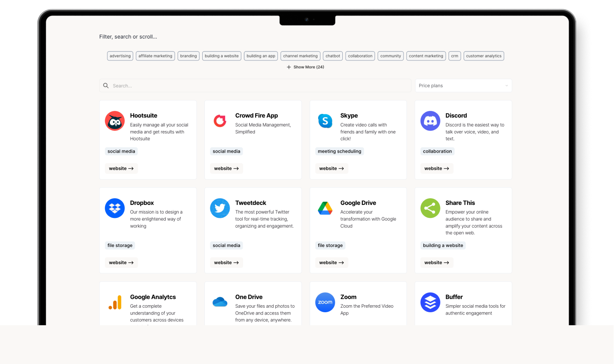Click the Zoom card title
The height and width of the screenshot is (364, 614).
(x=348, y=297)
